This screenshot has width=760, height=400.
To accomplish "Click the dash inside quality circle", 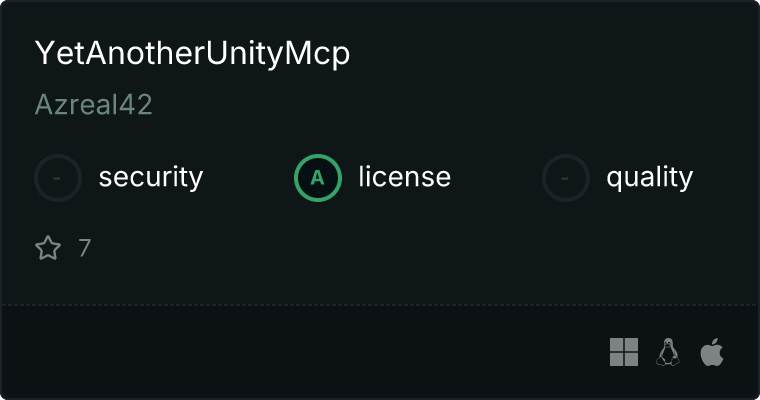I will [565, 178].
